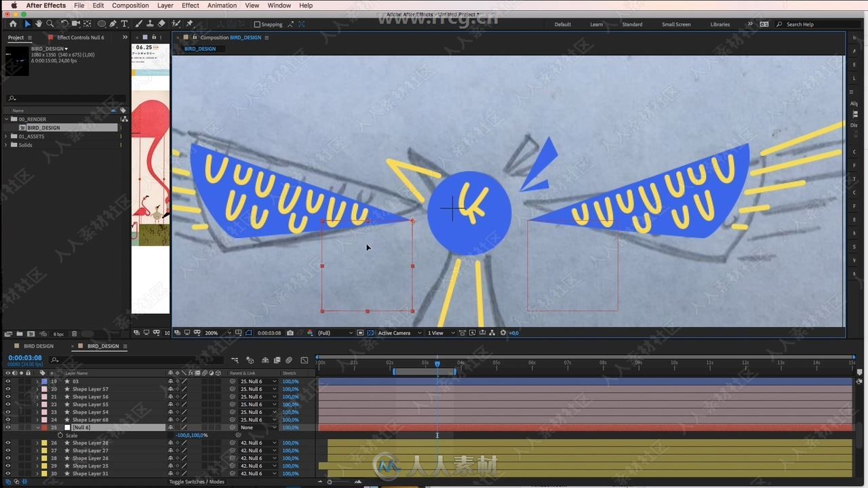Screen dimensions: 868x488
Task: Open the magnification 200% dropdown
Action: coord(217,333)
